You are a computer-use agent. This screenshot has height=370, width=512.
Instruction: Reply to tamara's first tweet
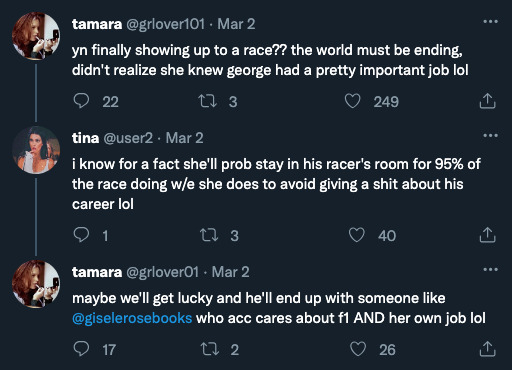81,101
